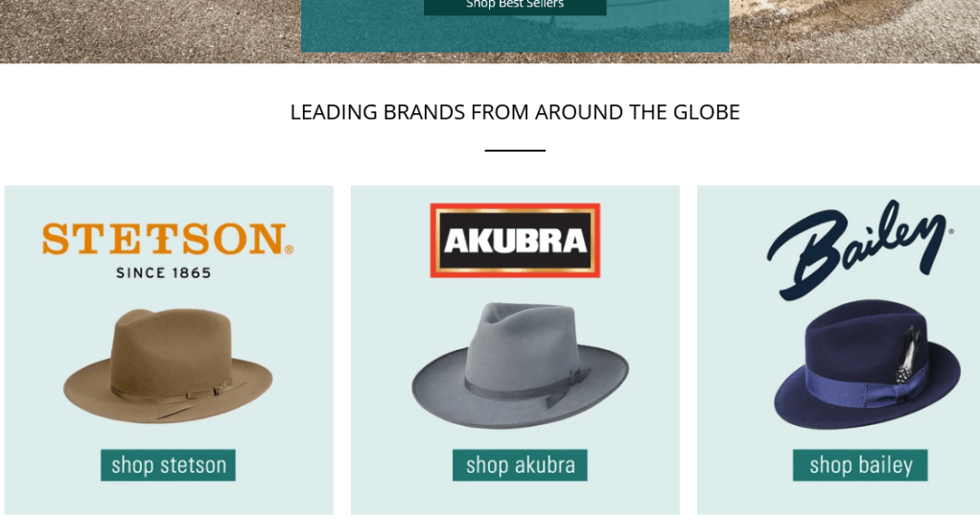Click the Leading Brands From Around The Globe heading
Viewport: 980px width, 520px height.
[x=515, y=112]
